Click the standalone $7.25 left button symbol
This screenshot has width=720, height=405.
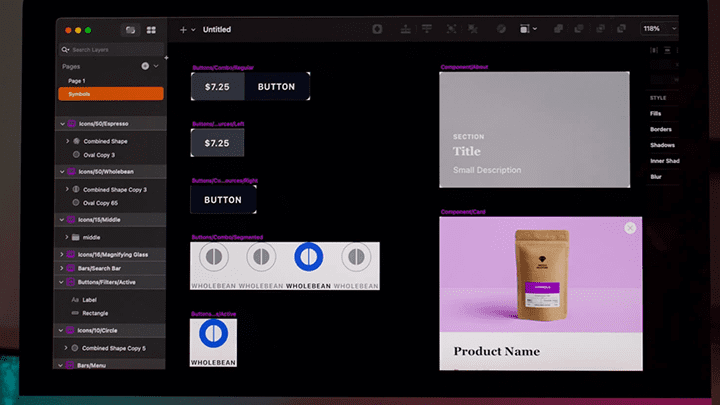tap(217, 143)
